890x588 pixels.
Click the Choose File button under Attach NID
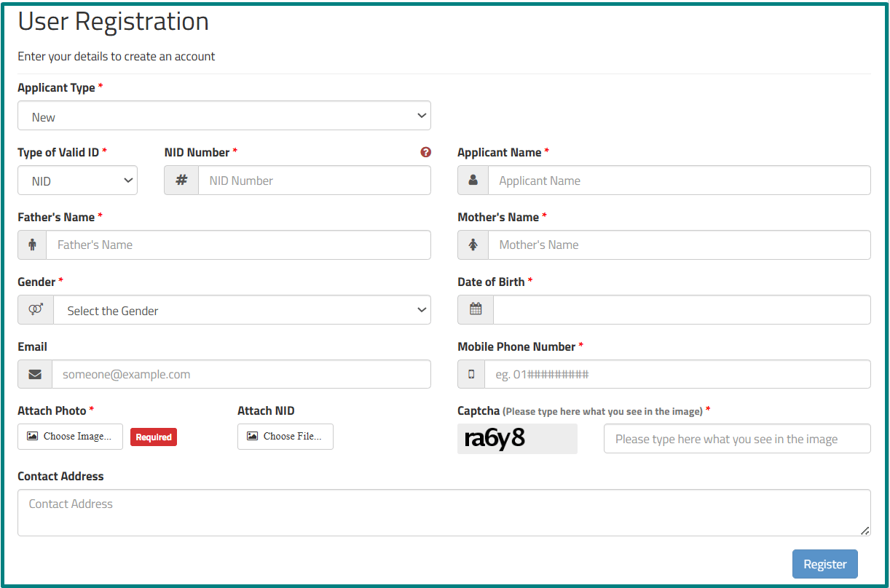pos(285,436)
